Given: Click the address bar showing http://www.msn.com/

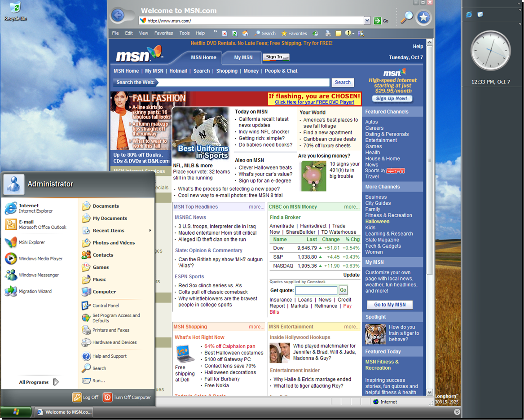Looking at the screenshot, I should coord(255,21).
